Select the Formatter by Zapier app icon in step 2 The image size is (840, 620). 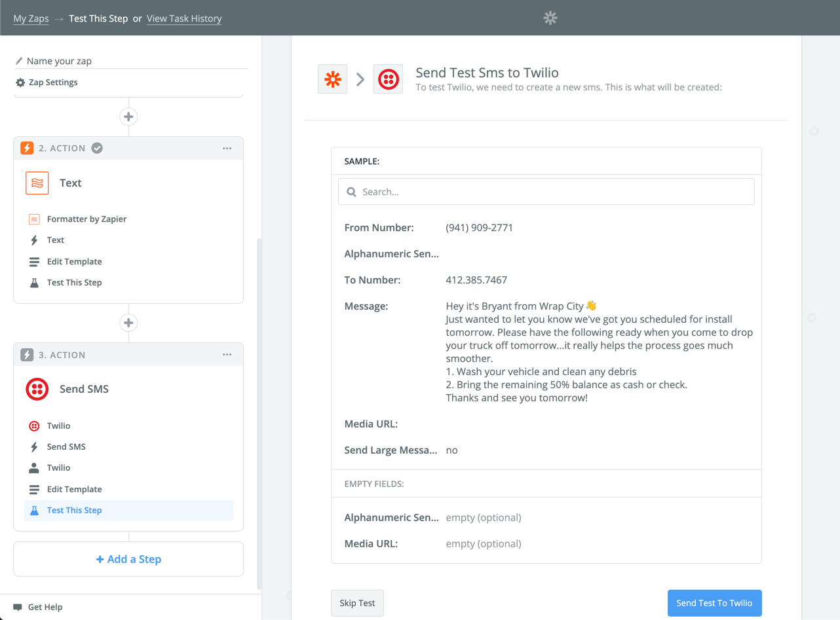33,219
